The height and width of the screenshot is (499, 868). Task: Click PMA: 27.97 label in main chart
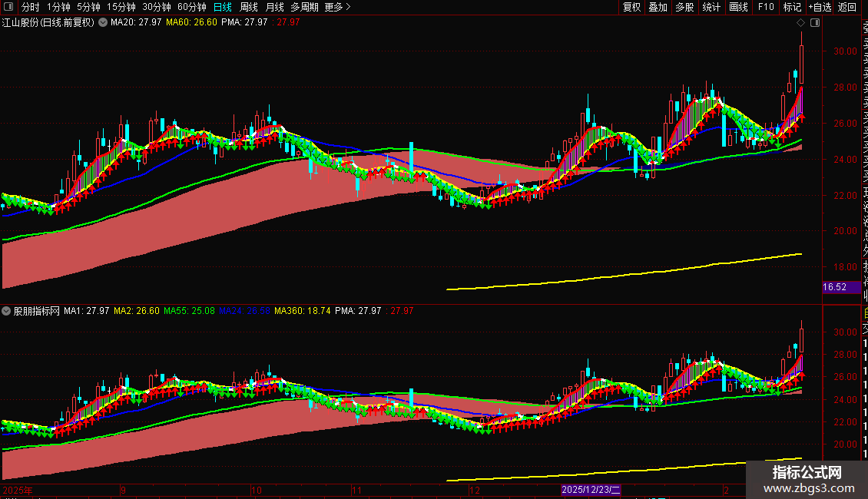(244, 23)
